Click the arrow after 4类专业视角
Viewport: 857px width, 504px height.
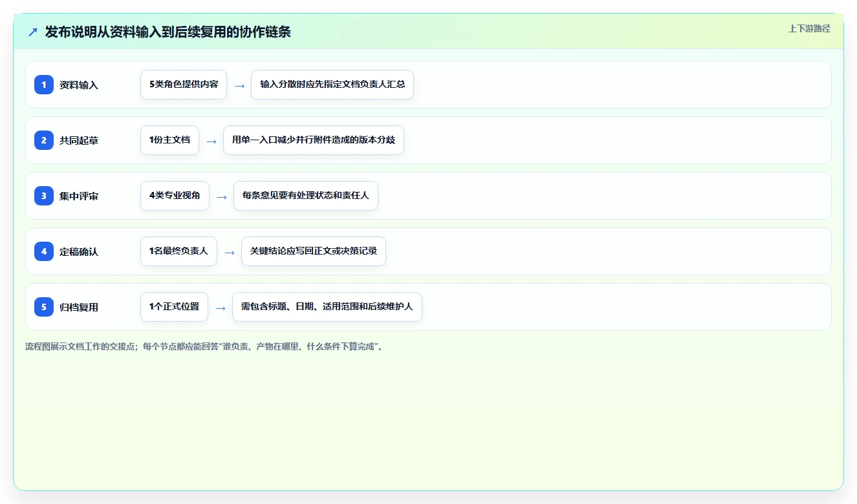(x=222, y=196)
